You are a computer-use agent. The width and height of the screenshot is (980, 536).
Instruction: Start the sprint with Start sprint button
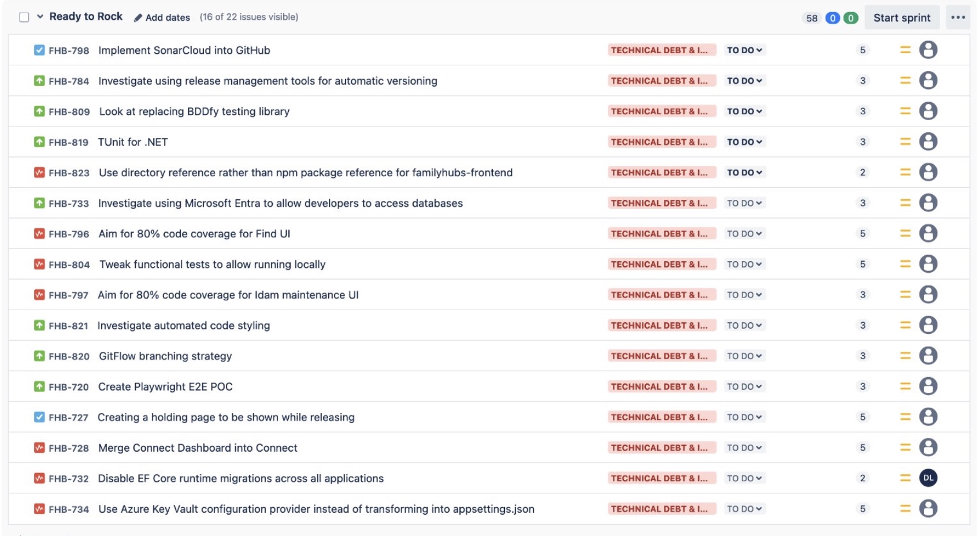[902, 18]
